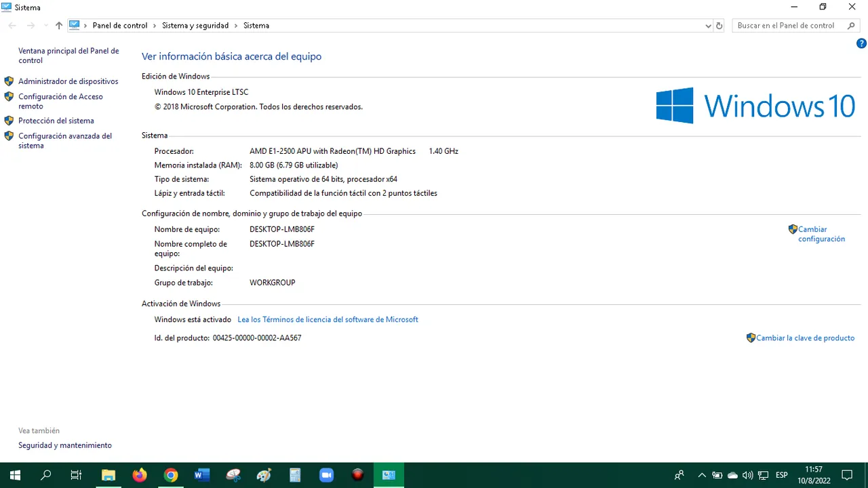Open Configuración avanzada del sistema
The image size is (868, 488).
point(65,141)
